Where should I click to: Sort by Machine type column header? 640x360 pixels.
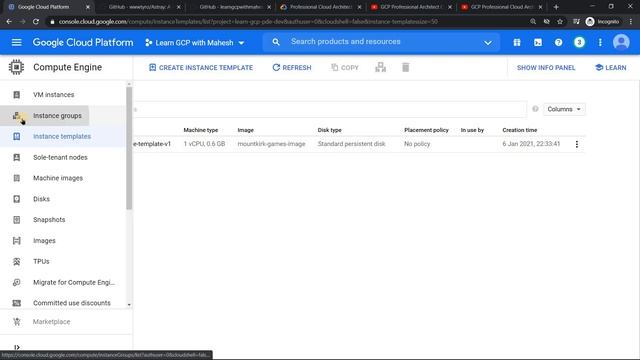point(200,130)
